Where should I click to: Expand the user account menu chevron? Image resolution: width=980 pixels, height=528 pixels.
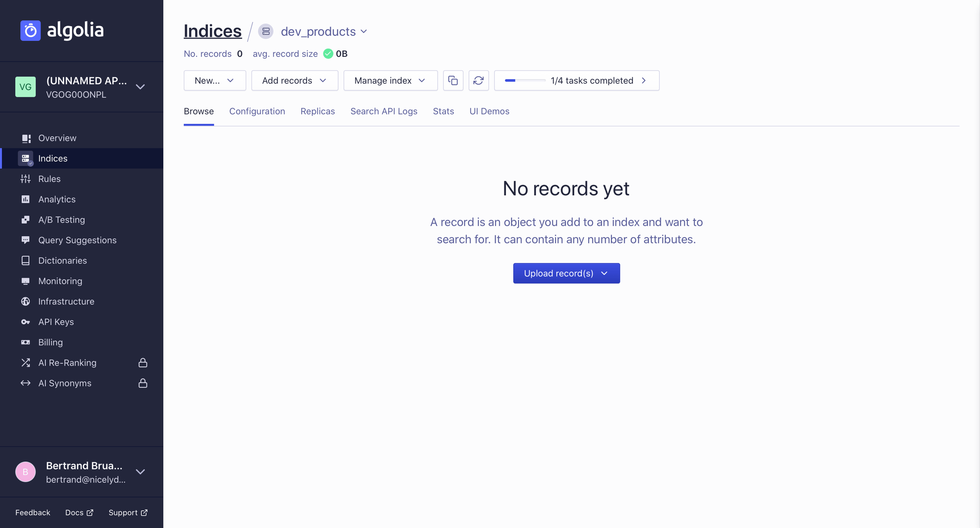coord(140,472)
